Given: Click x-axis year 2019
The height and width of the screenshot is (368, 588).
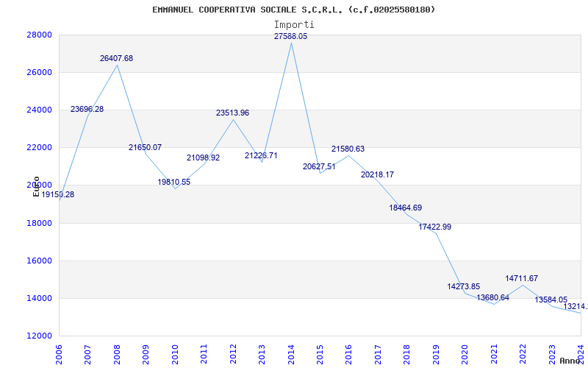Looking at the screenshot, I should click(436, 354).
